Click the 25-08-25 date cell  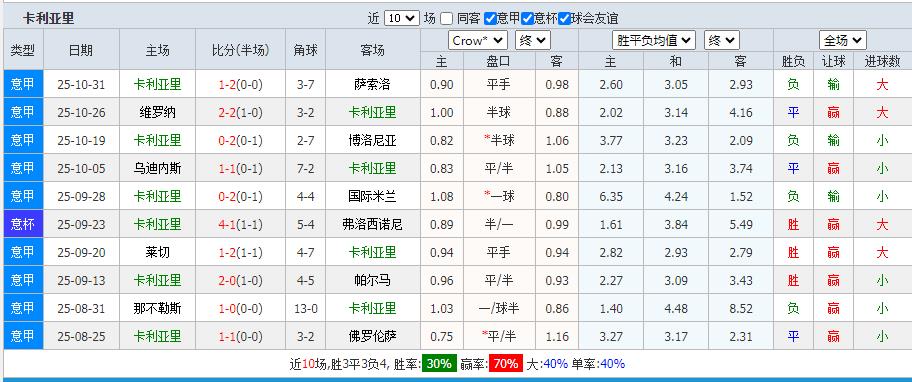[x=81, y=335]
